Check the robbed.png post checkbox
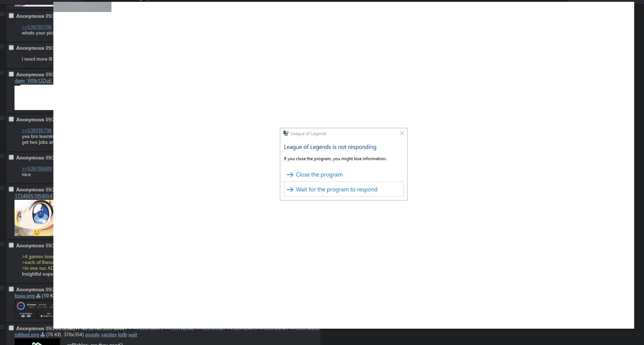The image size is (644, 345). [x=11, y=328]
